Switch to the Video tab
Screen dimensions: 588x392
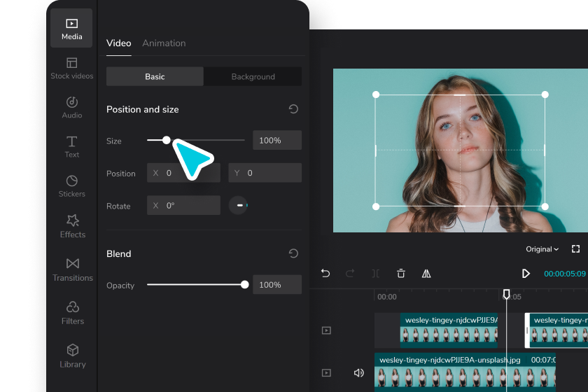click(118, 43)
